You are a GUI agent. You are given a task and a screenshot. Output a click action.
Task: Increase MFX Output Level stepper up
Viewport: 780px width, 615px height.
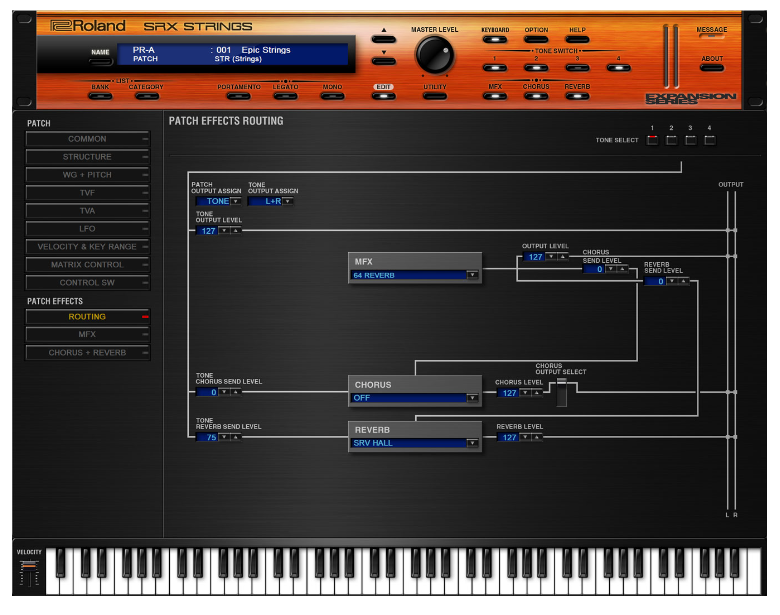tap(563, 257)
